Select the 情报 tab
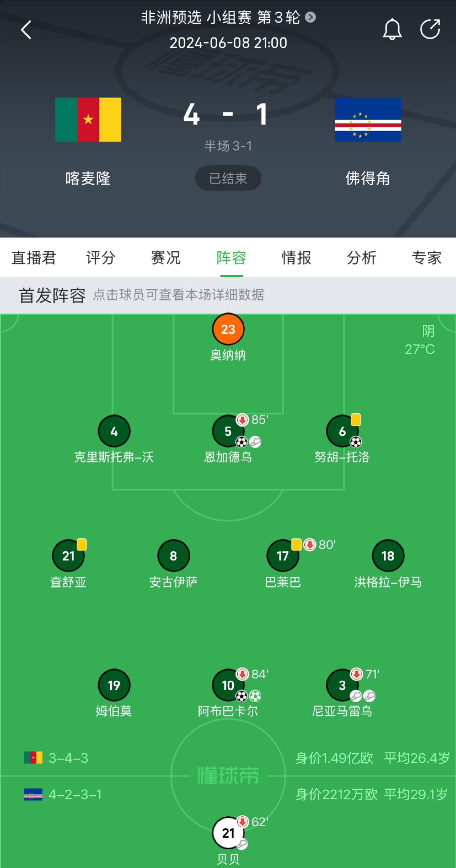The image size is (456, 868). 296,258
